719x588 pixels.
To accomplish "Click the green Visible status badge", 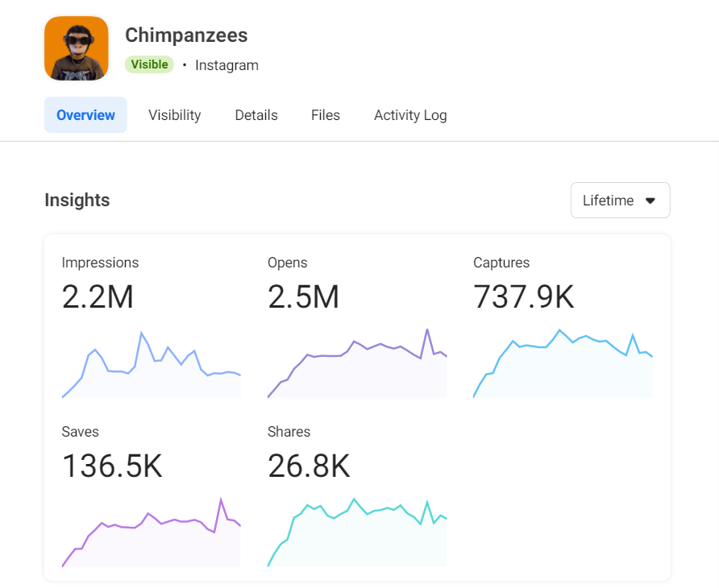I will pos(149,64).
